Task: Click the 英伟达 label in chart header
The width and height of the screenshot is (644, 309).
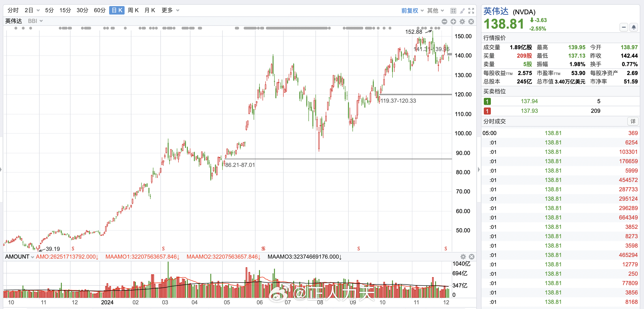Action: point(14,21)
